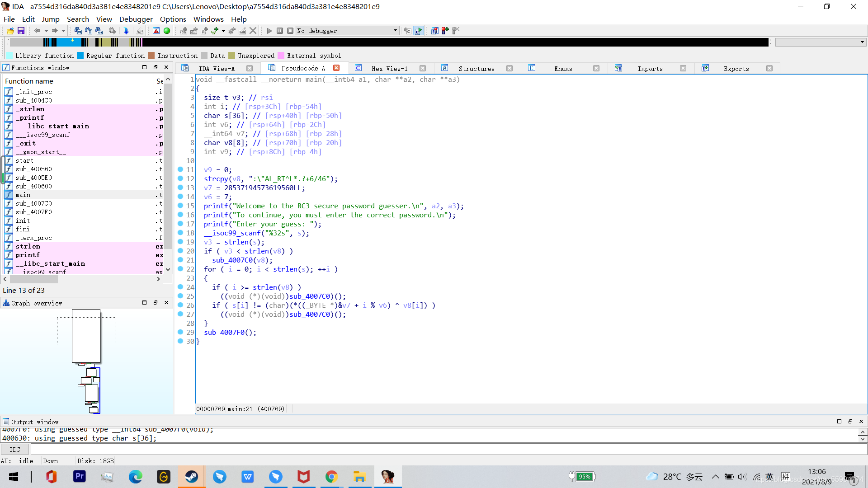Close the Pseudocode-A tab
The image size is (868, 488).
(x=336, y=68)
